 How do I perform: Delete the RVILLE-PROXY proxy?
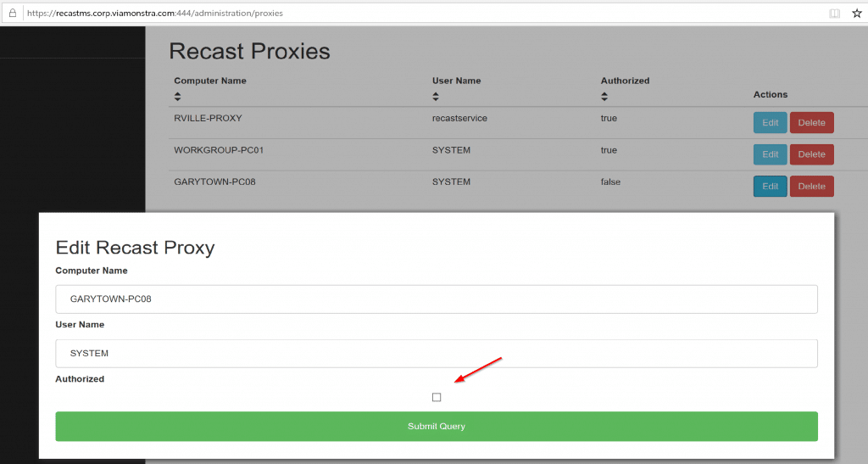(x=811, y=123)
